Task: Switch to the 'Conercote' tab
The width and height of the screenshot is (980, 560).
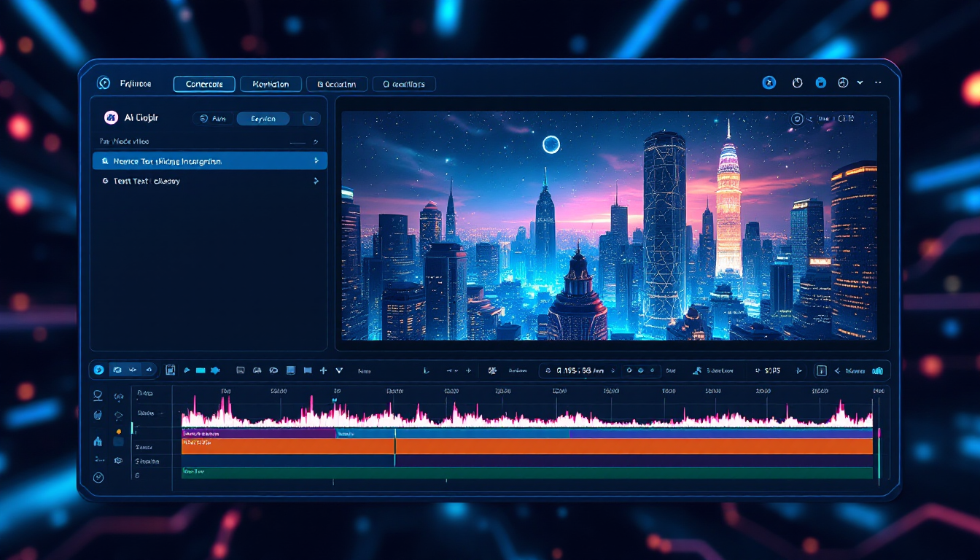Action: 204,84
